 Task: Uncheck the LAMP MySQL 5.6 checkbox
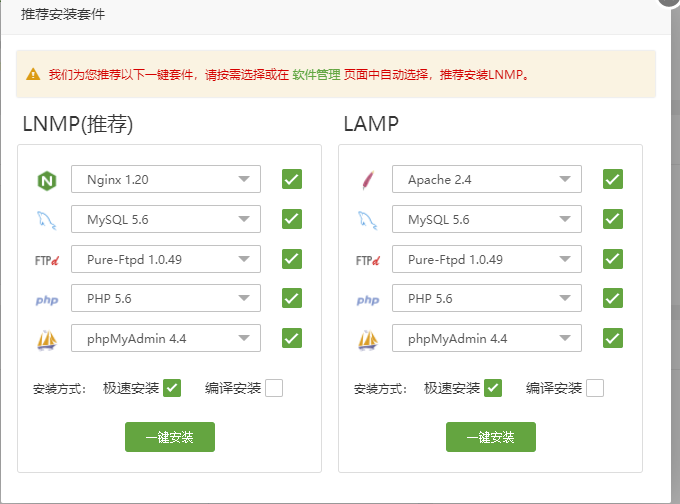[x=613, y=219]
